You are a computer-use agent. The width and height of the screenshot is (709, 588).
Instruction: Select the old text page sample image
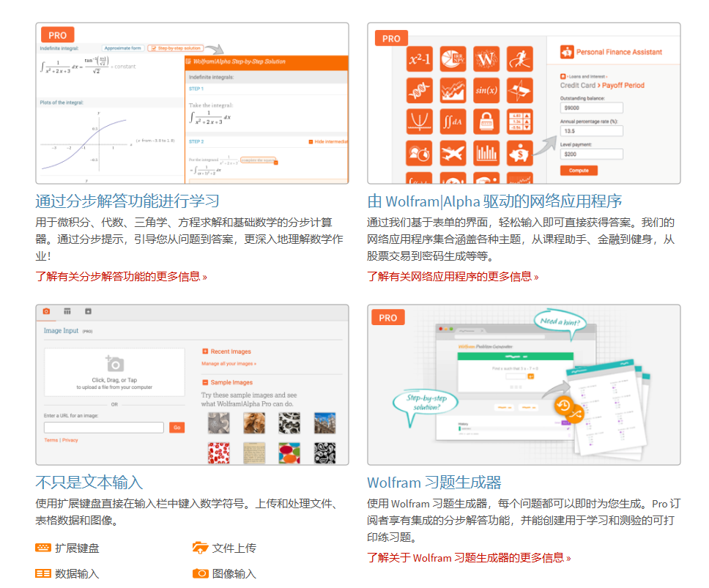coord(254,453)
